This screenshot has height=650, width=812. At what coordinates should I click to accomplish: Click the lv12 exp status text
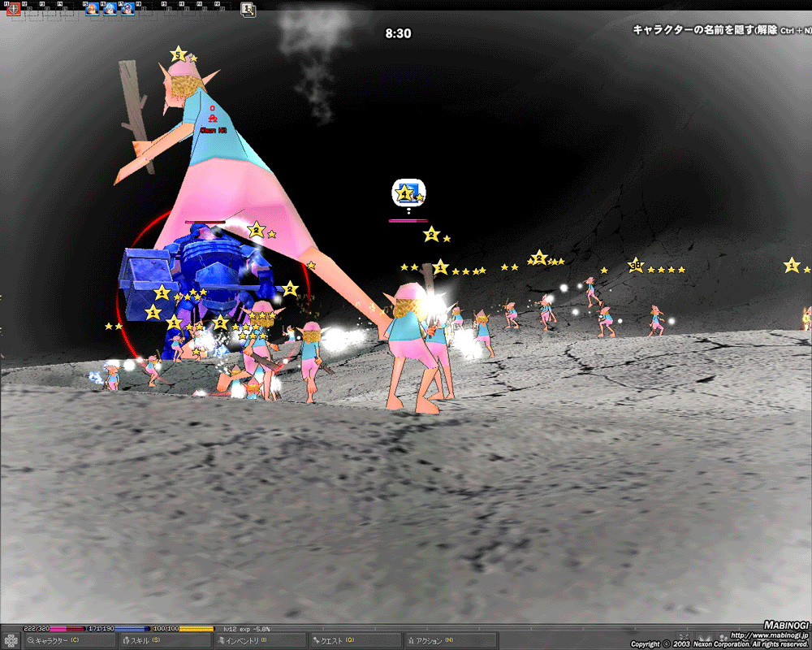[247, 629]
